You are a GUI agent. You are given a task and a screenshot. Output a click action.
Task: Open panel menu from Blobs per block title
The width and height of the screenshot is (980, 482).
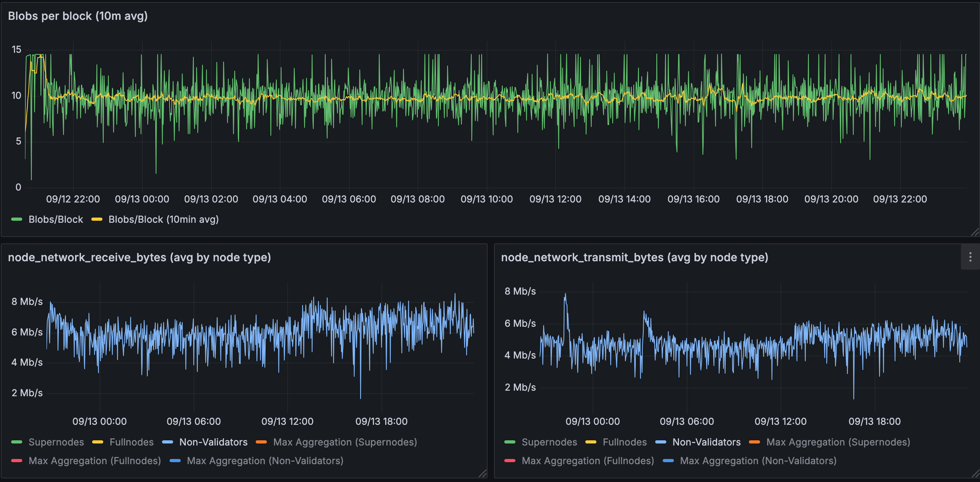tap(78, 16)
